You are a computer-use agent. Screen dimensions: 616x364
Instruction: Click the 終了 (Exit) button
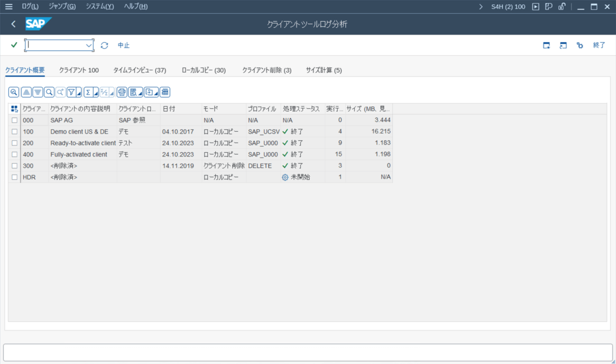[x=598, y=45]
